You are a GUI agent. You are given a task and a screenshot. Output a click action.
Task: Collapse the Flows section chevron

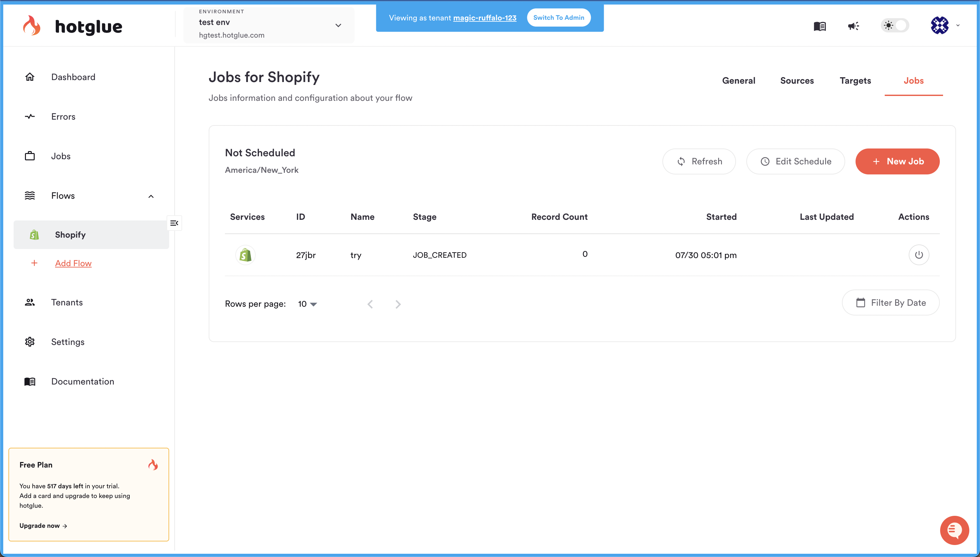pyautogui.click(x=151, y=196)
